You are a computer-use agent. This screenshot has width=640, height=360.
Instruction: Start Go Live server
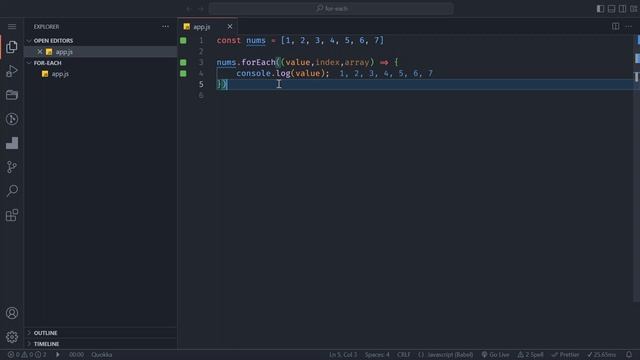click(495, 355)
